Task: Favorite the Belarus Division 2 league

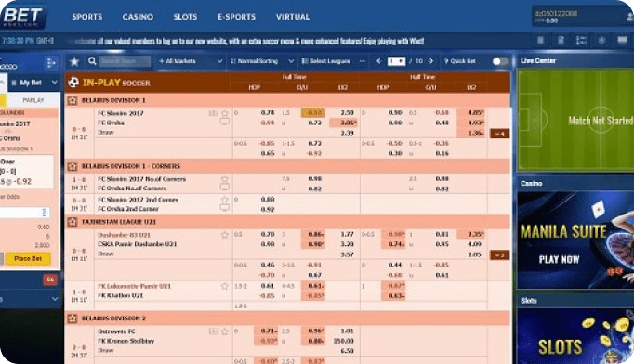Action: click(x=72, y=318)
